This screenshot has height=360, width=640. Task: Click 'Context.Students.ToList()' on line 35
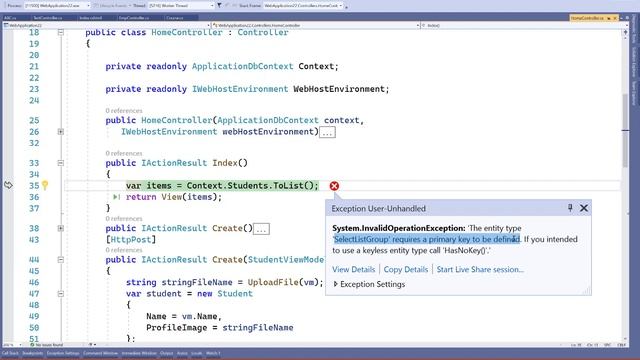point(250,186)
